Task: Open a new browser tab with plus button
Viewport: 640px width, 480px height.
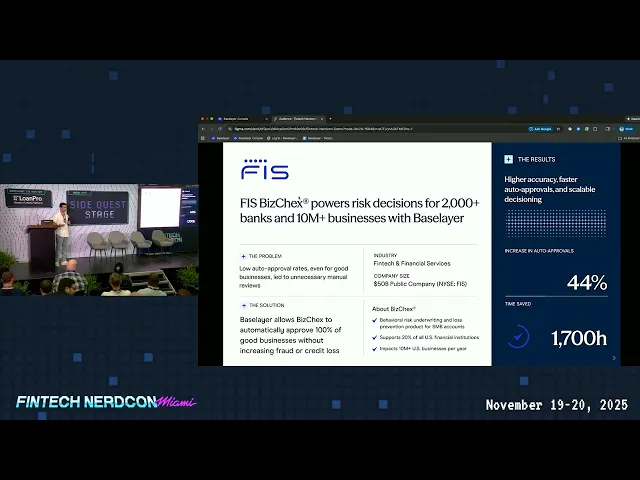Action: pyautogui.click(x=330, y=119)
